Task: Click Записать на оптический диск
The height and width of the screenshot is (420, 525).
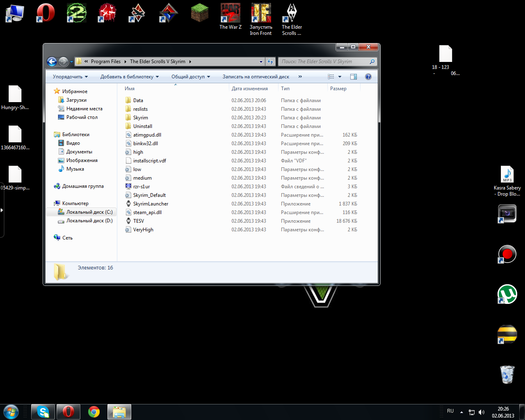Action: pyautogui.click(x=256, y=77)
